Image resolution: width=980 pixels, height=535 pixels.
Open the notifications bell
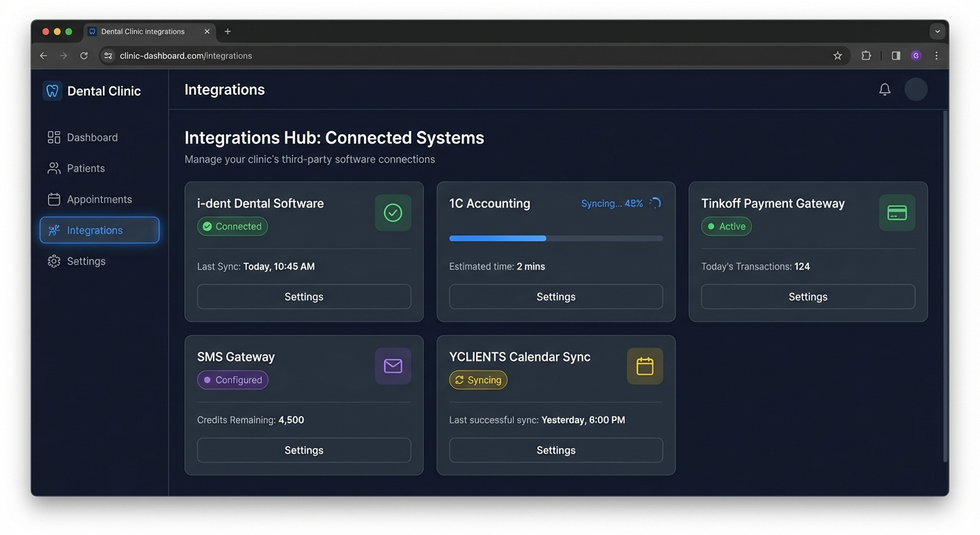pyautogui.click(x=885, y=89)
